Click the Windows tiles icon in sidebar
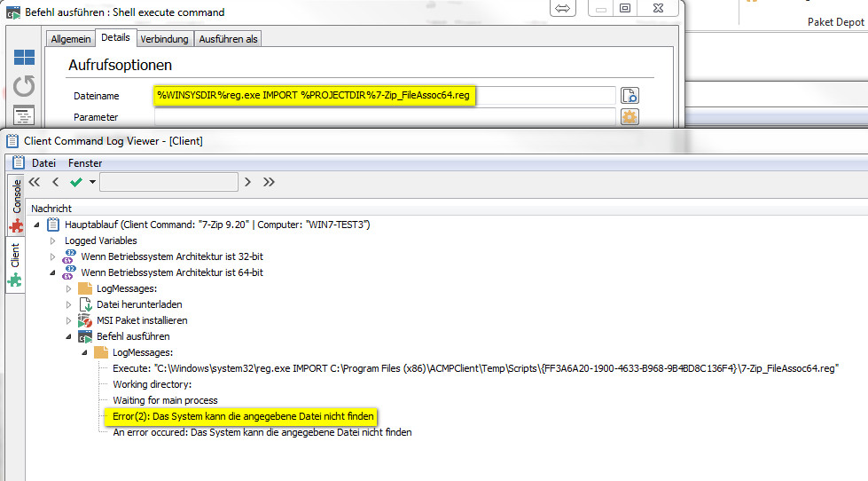868x481 pixels. 24,57
